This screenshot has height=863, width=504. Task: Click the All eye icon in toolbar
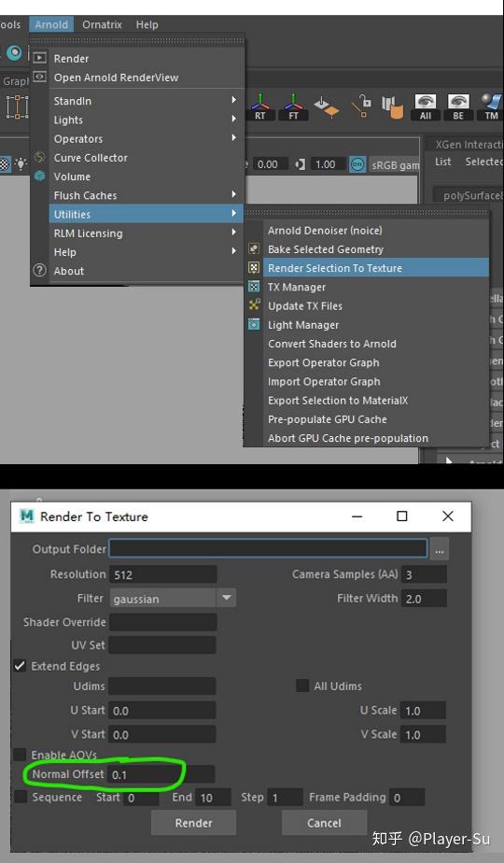pos(426,106)
